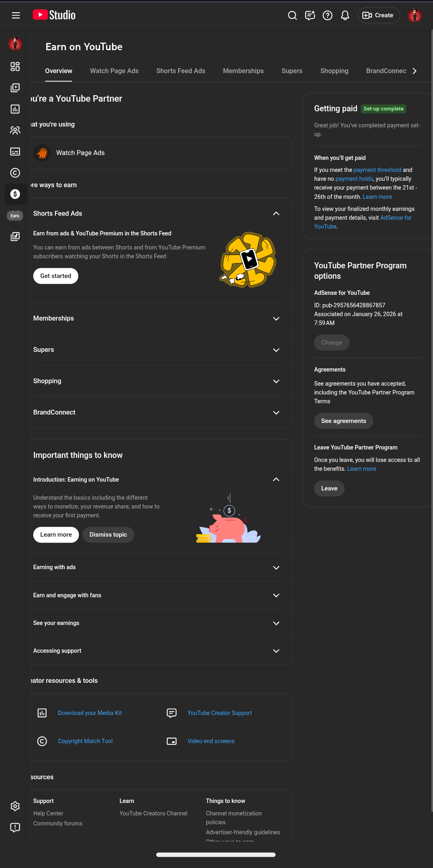Switch to the Watch Page Ads tab
The width and height of the screenshot is (433, 868).
tap(114, 71)
